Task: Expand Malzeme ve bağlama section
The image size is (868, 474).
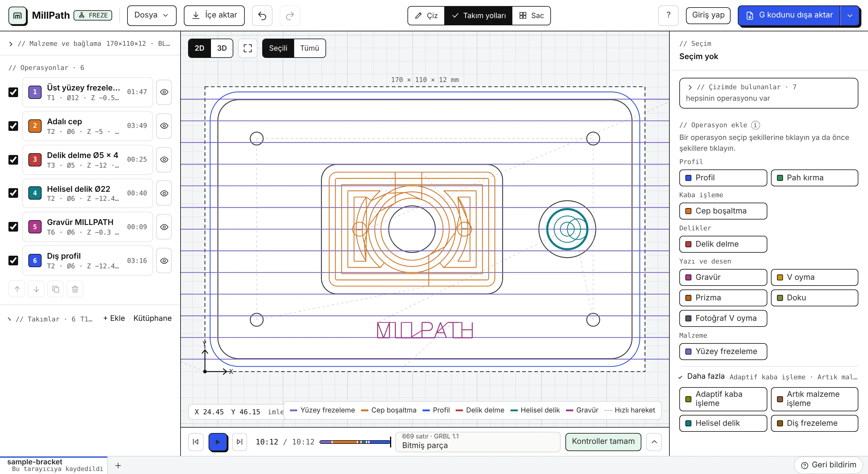Action: (90, 43)
